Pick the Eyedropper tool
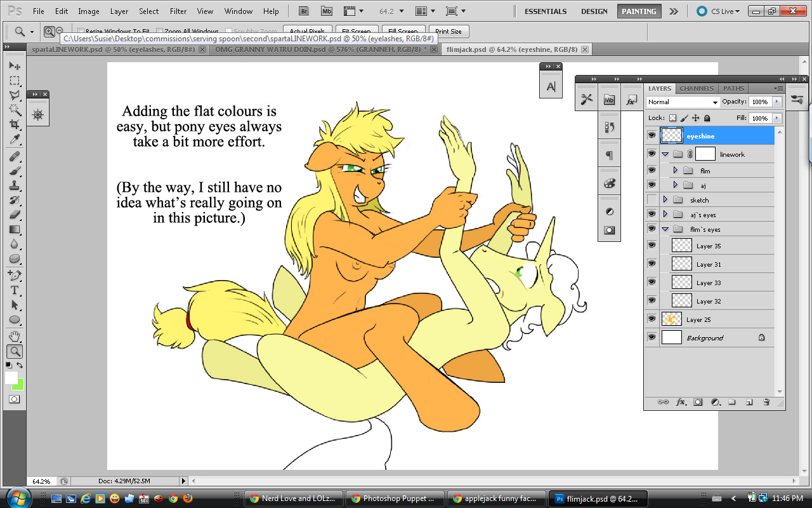Image resolution: width=812 pixels, height=508 pixels. point(14,140)
